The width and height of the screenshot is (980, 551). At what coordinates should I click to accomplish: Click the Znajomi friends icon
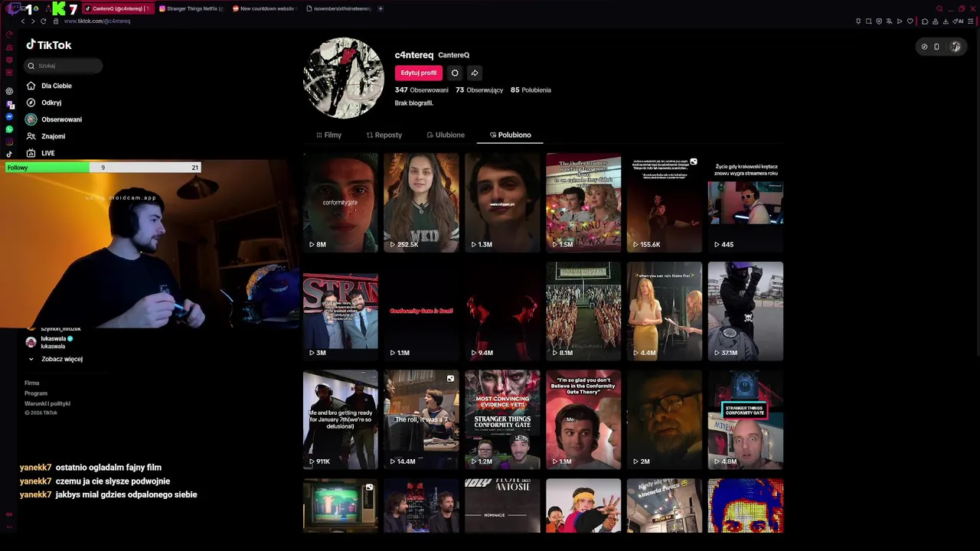click(31, 136)
